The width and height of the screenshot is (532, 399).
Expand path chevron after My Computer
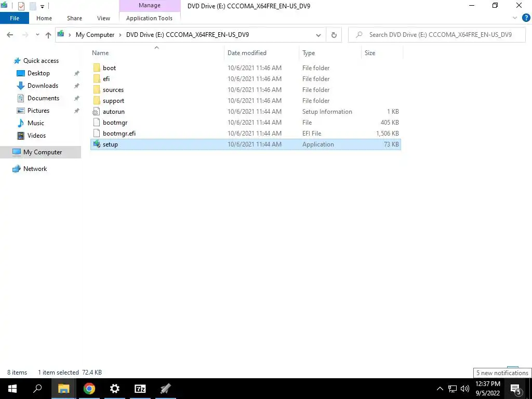[x=120, y=35]
